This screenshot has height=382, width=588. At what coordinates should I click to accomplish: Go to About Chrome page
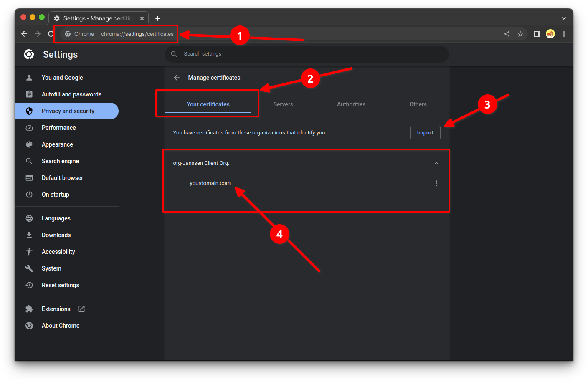point(61,326)
